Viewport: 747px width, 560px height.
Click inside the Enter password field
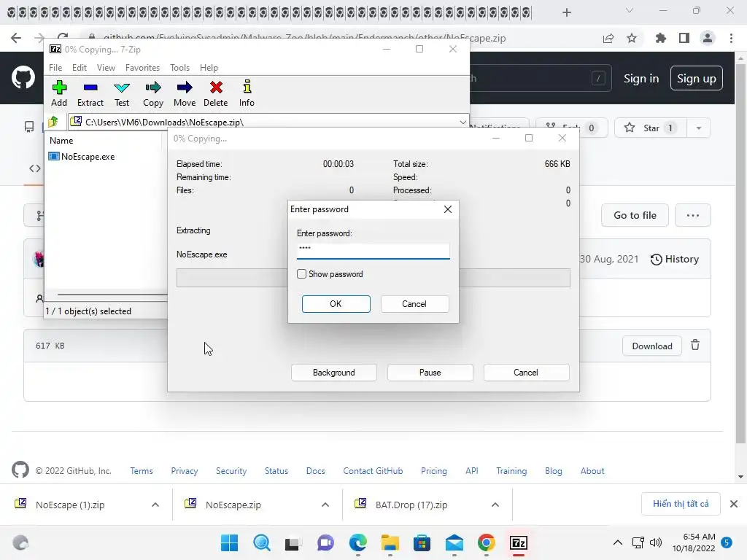tap(373, 251)
